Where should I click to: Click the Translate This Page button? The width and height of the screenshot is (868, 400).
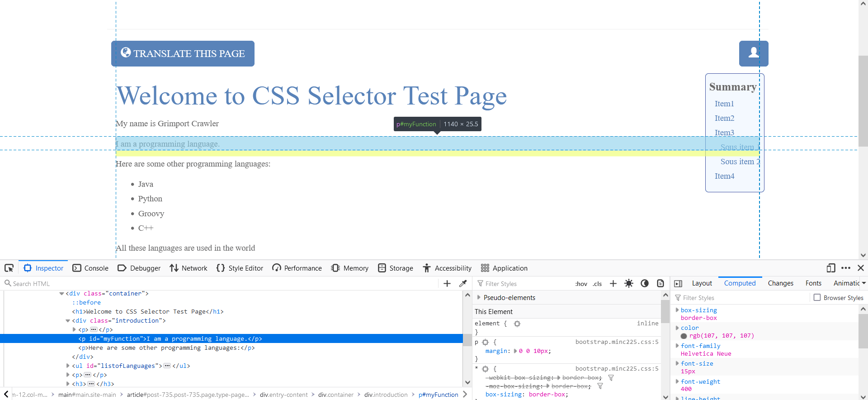pyautogui.click(x=183, y=53)
